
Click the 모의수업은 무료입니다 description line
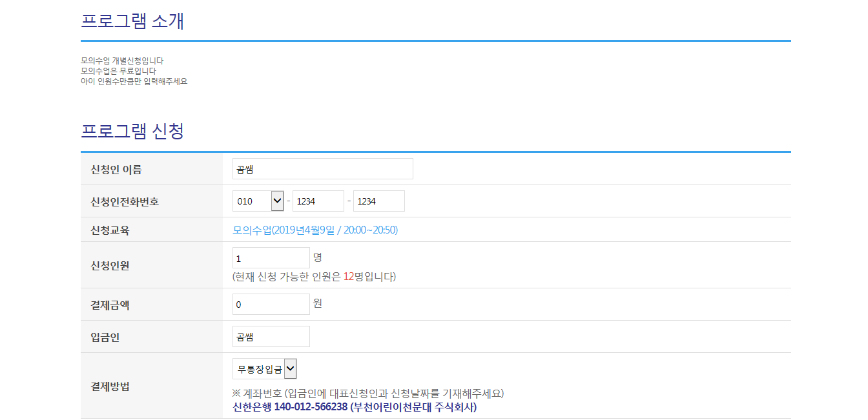(x=118, y=71)
